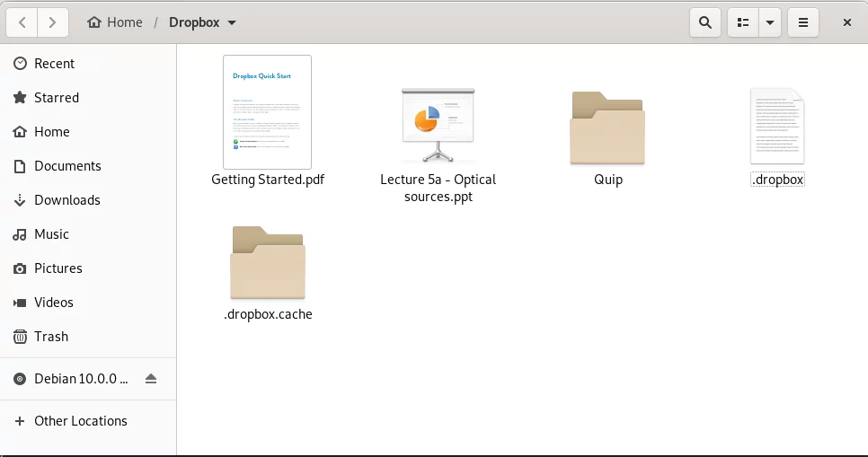The width and height of the screenshot is (868, 457).
Task: Select the Lecture 5a presentation icon
Action: [x=438, y=125]
